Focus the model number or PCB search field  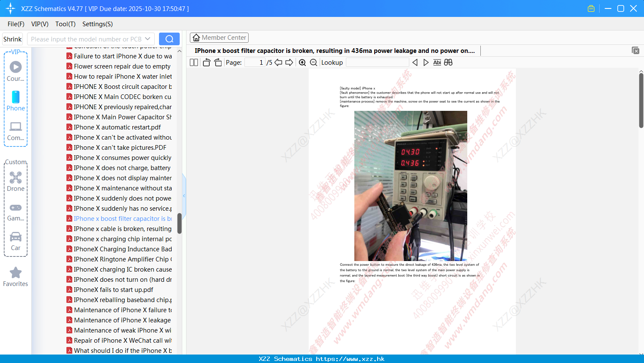tap(86, 39)
